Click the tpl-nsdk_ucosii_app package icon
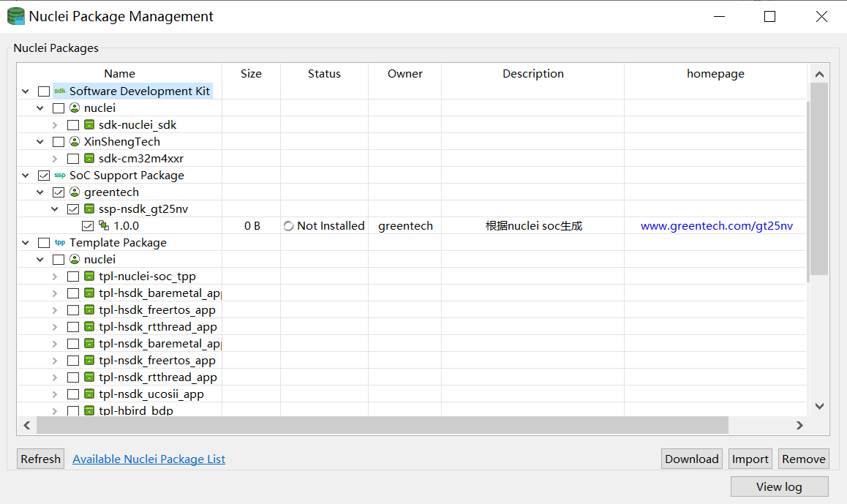The height and width of the screenshot is (504, 847). (90, 394)
